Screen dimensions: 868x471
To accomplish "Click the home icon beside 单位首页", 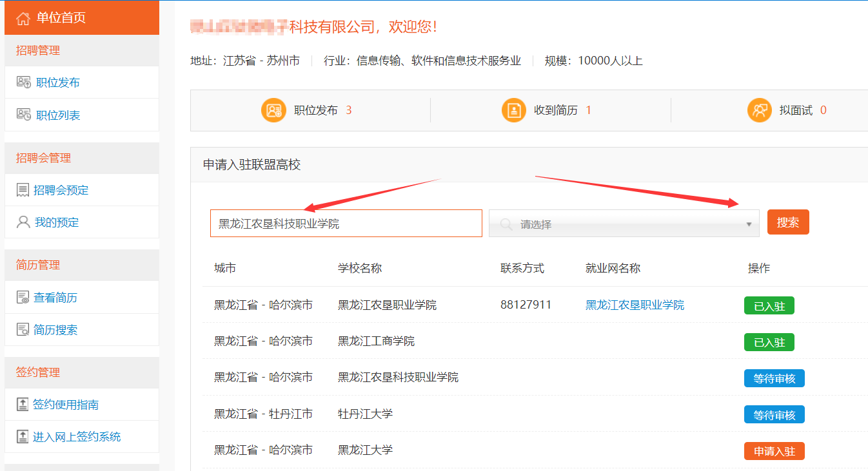I will [x=23, y=18].
